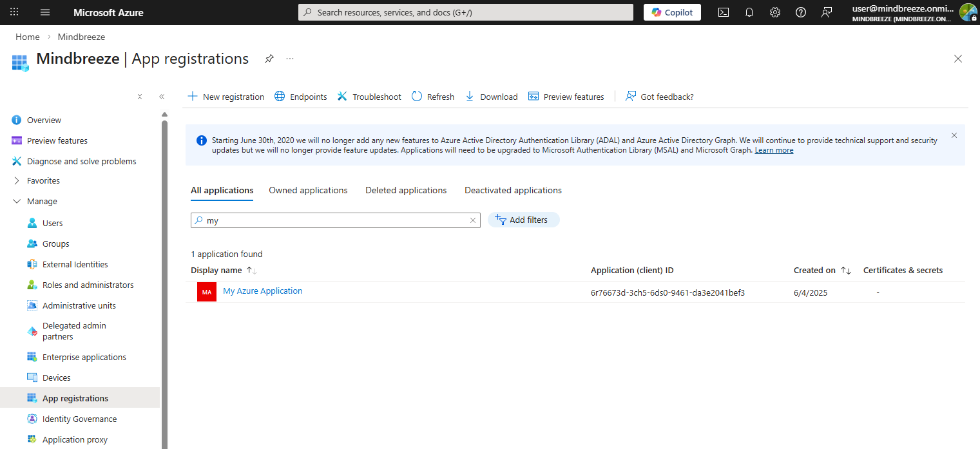
Task: Click the help question mark icon
Action: (x=801, y=12)
